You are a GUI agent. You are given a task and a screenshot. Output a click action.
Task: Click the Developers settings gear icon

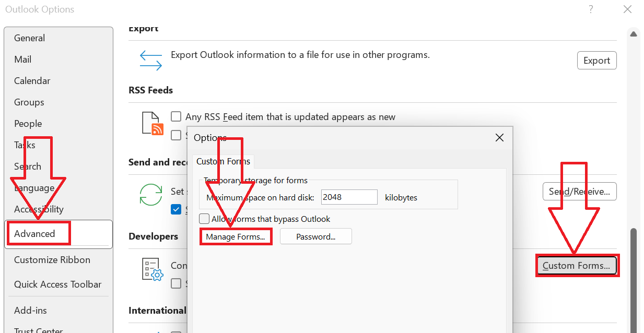click(x=153, y=269)
